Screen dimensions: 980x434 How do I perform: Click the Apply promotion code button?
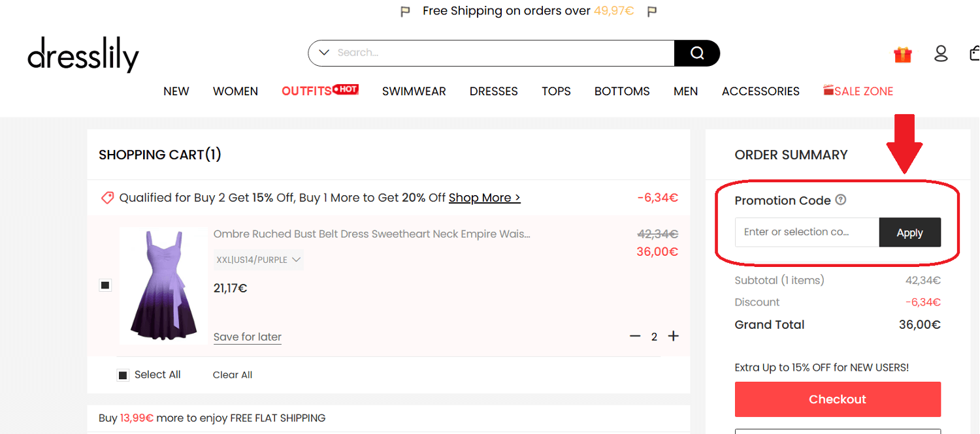point(910,232)
